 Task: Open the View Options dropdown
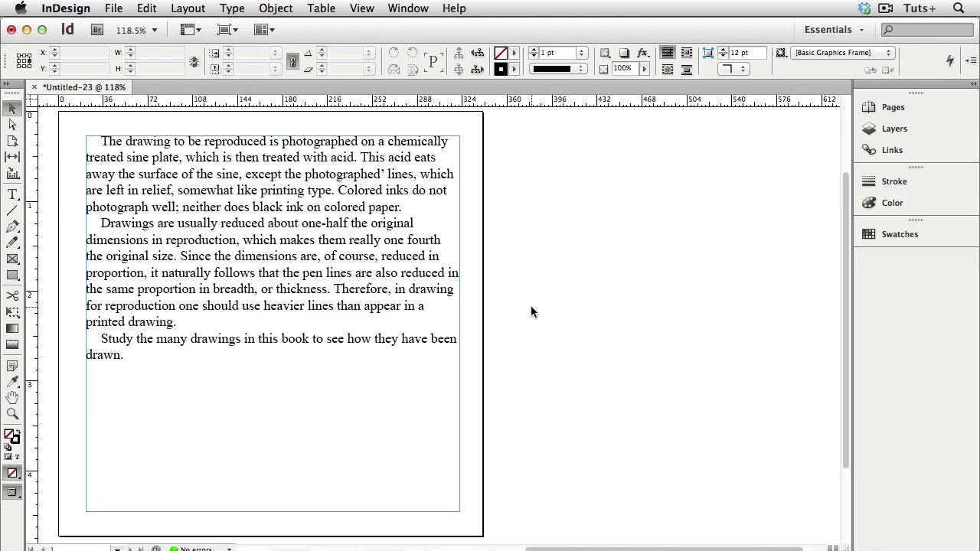coord(191,30)
